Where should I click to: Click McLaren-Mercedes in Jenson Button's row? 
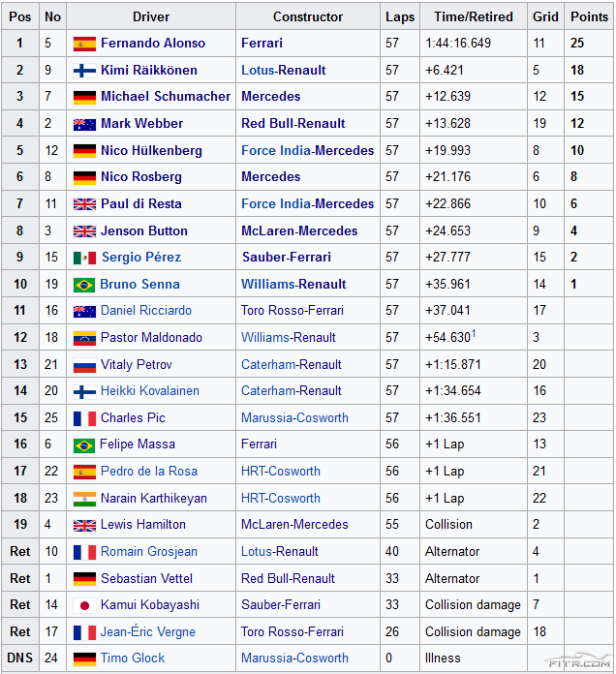tap(298, 230)
